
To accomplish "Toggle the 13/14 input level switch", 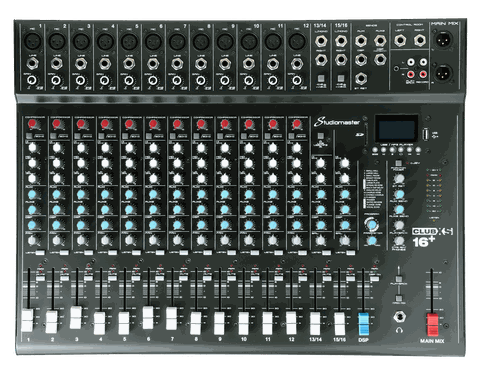I will 321,78.
